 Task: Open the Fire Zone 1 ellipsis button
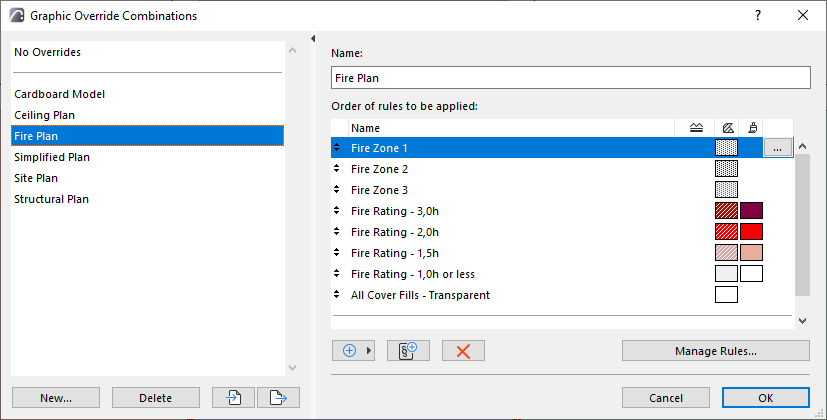(x=778, y=148)
